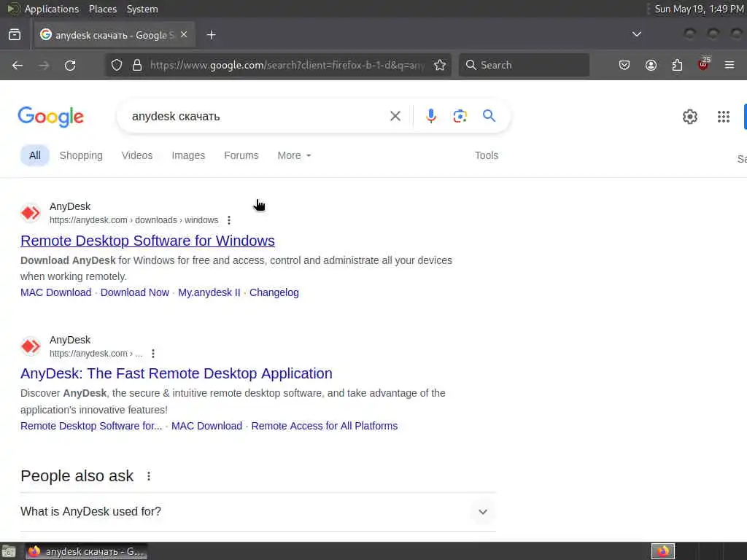Open People also ask options menu
The height and width of the screenshot is (560, 747).
(x=149, y=476)
